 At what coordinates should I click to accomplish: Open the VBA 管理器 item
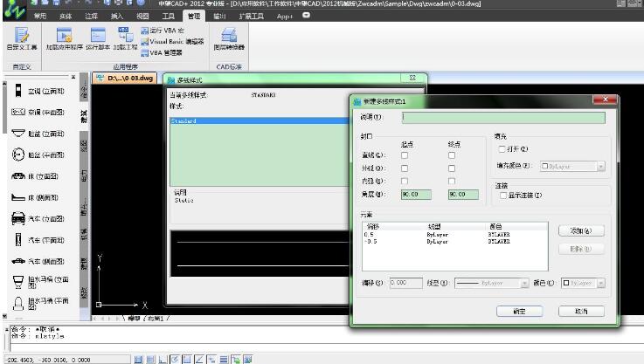pyautogui.click(x=162, y=52)
